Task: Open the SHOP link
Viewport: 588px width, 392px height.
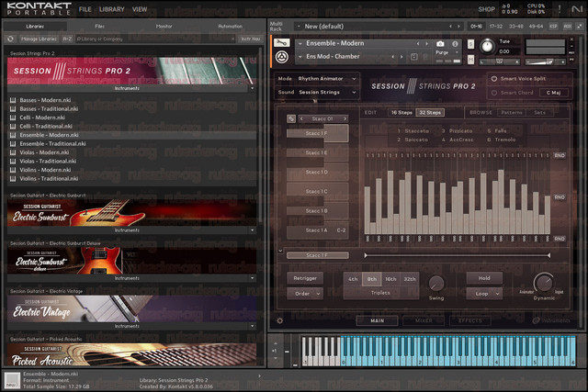Action: coord(486,9)
